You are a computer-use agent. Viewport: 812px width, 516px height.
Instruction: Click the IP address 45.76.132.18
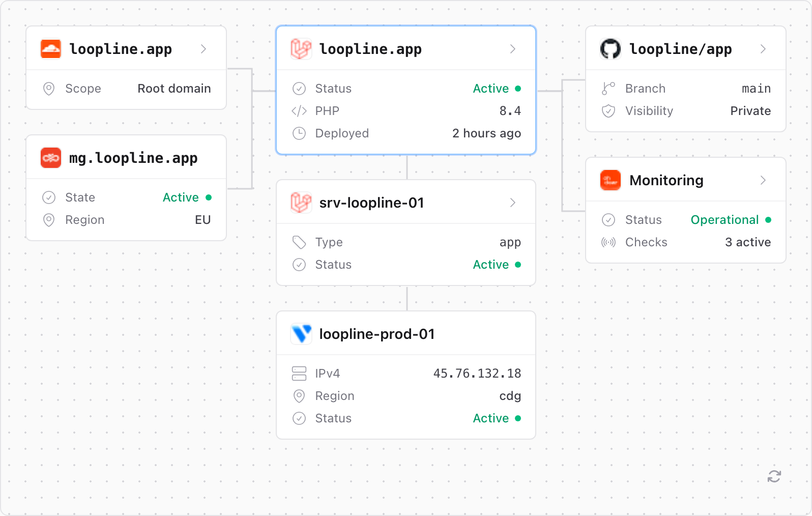(477, 374)
